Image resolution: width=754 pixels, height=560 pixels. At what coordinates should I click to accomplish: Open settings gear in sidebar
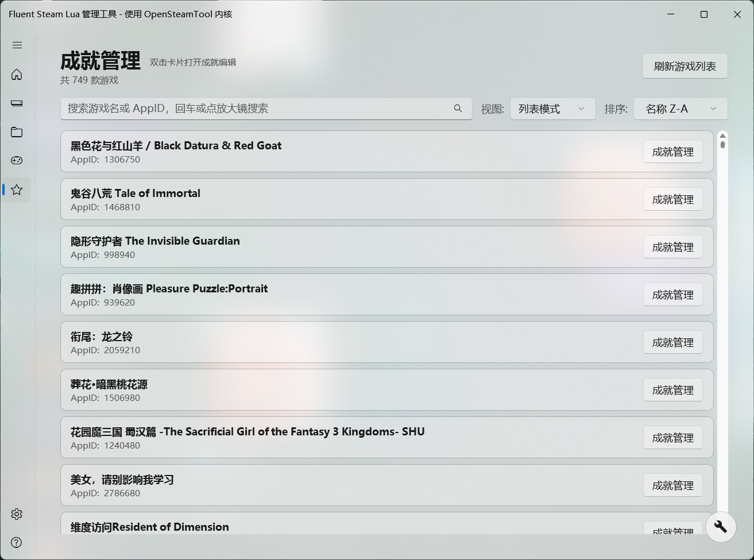click(x=17, y=514)
